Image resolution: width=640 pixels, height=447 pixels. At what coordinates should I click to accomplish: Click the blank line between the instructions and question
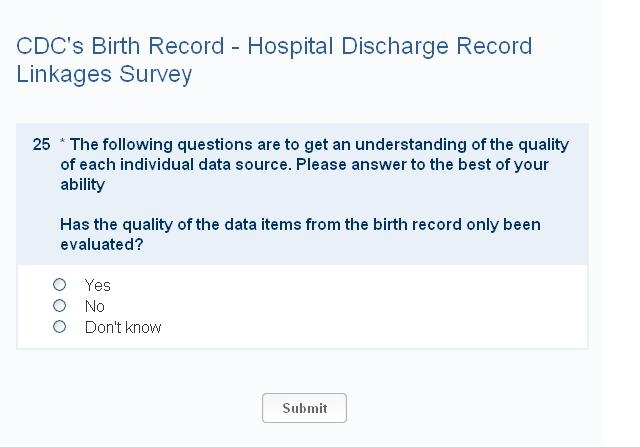click(300, 205)
